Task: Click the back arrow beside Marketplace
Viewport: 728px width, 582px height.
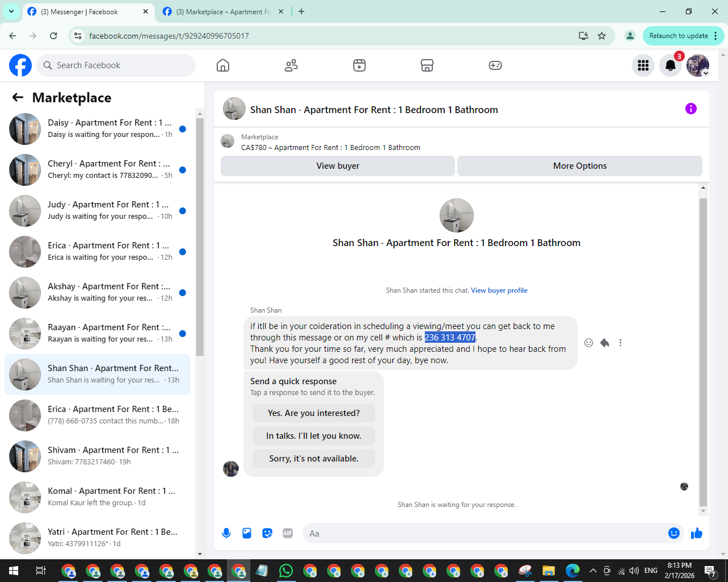Action: tap(18, 97)
